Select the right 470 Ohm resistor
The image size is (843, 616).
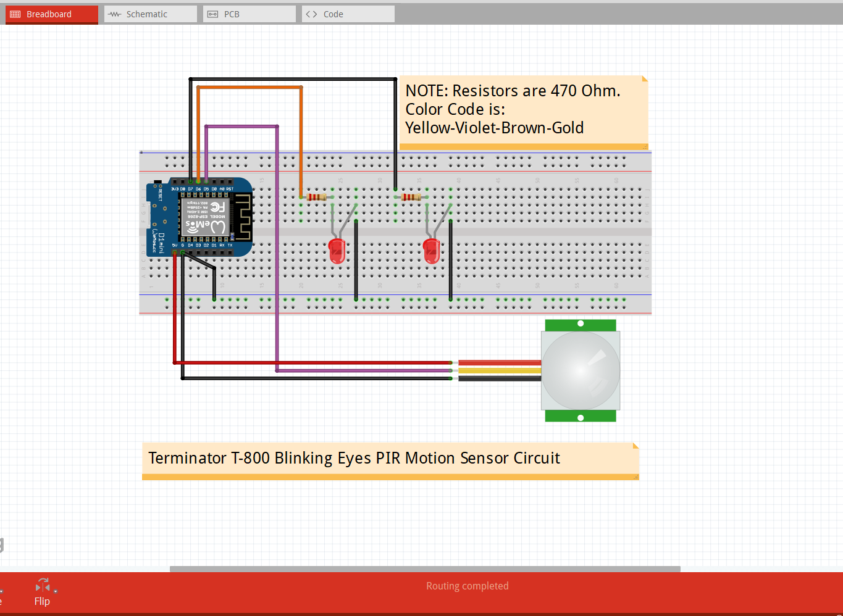(x=411, y=198)
